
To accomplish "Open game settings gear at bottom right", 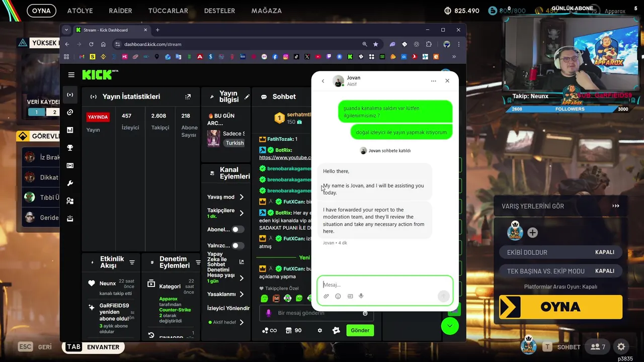I will (621, 346).
